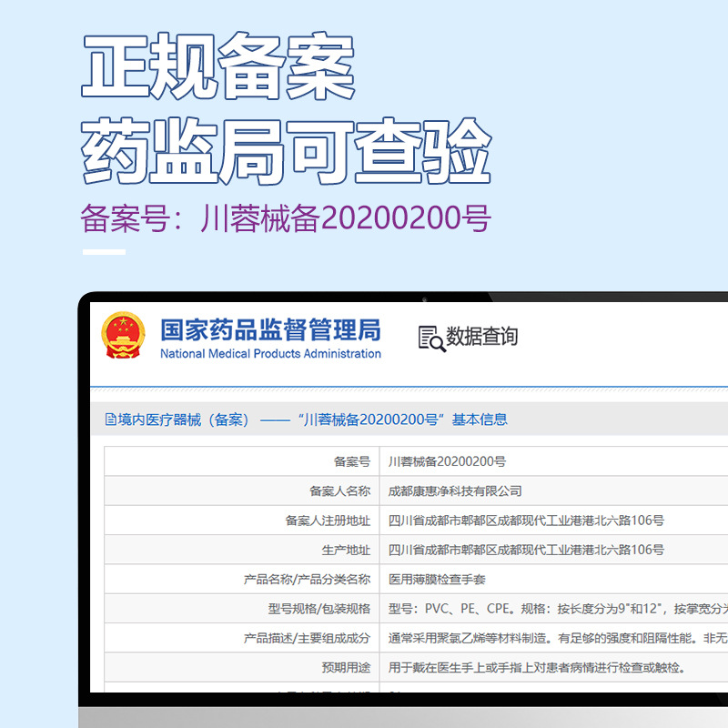Click the 预期用途 label

[346, 668]
